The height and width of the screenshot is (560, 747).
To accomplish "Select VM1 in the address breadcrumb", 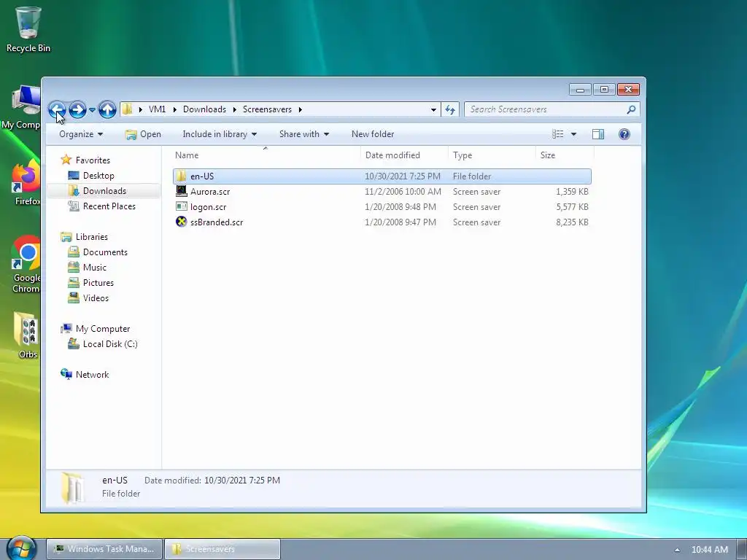I will click(x=158, y=109).
